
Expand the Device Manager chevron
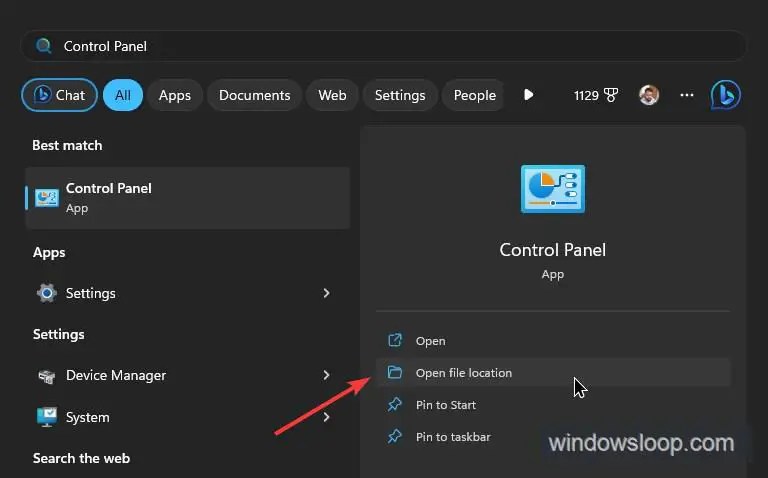click(326, 375)
